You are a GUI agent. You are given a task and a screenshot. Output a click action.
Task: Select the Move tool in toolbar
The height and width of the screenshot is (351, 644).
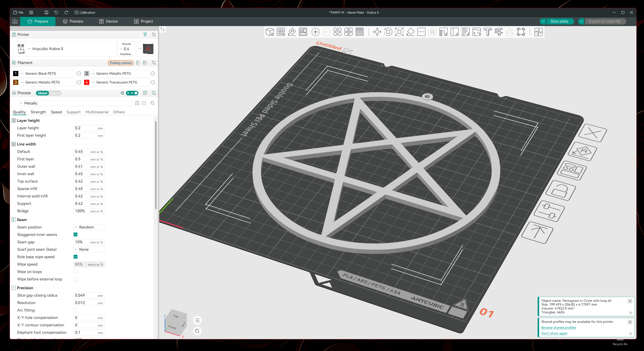click(377, 32)
